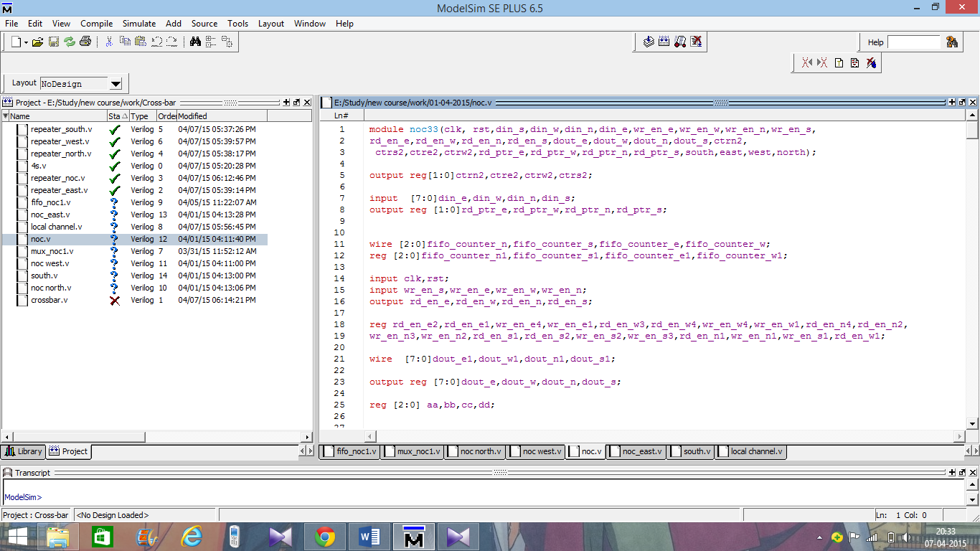Click the Open folder toolbar icon
Viewport: 980px width, 551px height.
[x=38, y=42]
